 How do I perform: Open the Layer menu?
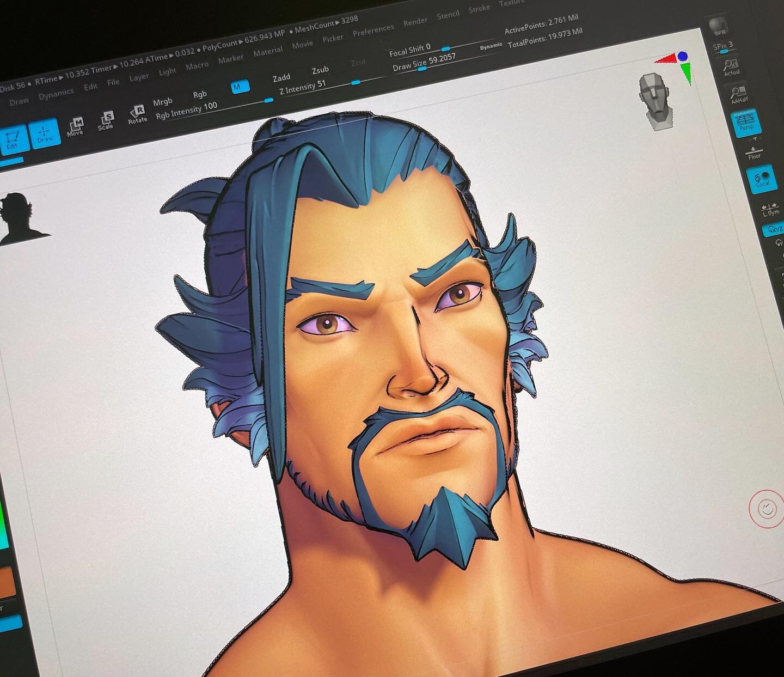click(139, 77)
